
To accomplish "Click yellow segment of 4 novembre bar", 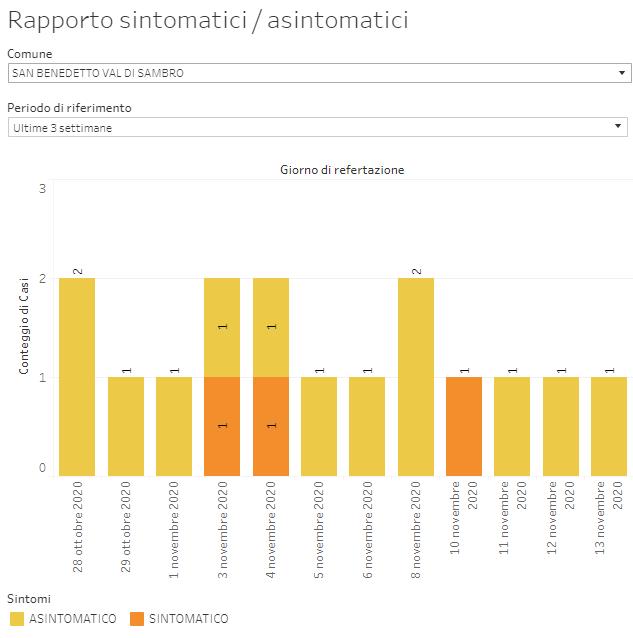I will [271, 327].
